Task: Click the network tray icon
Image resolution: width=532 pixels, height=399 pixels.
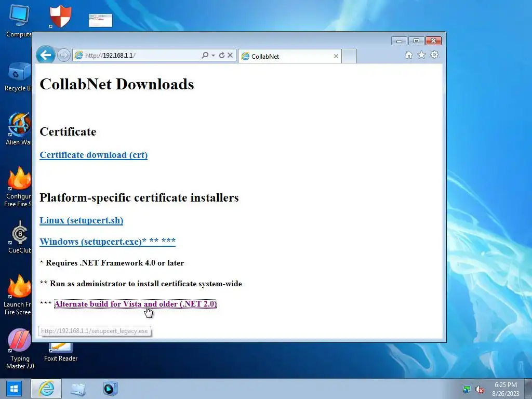Action: point(467,389)
